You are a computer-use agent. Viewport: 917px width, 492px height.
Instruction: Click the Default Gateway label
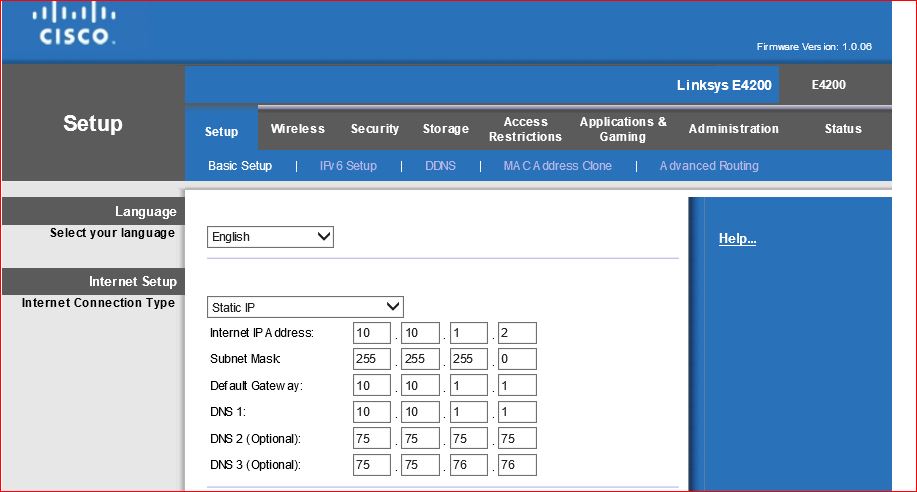click(256, 386)
